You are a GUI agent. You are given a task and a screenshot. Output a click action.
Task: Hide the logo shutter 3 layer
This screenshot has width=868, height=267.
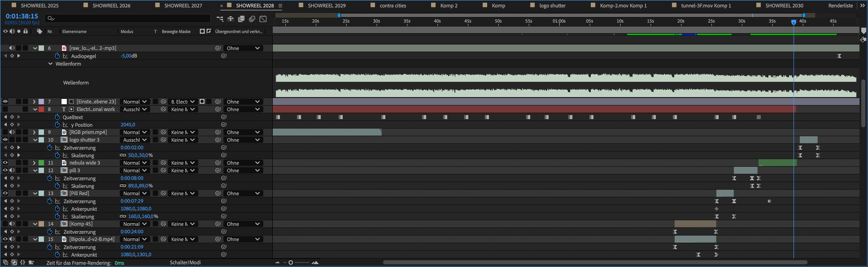pos(5,140)
